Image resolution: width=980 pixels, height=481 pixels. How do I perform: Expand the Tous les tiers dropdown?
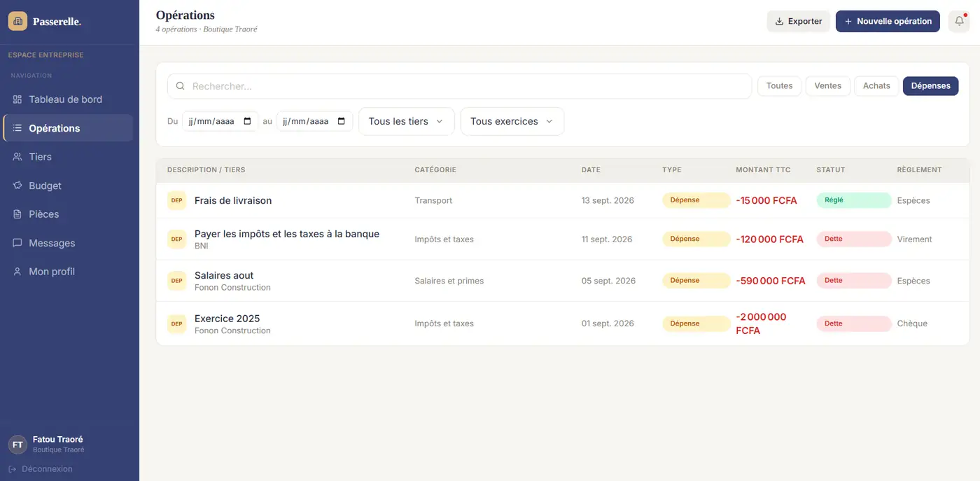point(407,121)
